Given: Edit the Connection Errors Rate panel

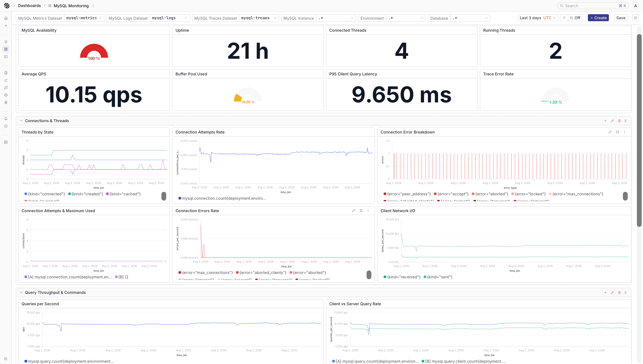Looking at the screenshot, I should [x=353, y=211].
